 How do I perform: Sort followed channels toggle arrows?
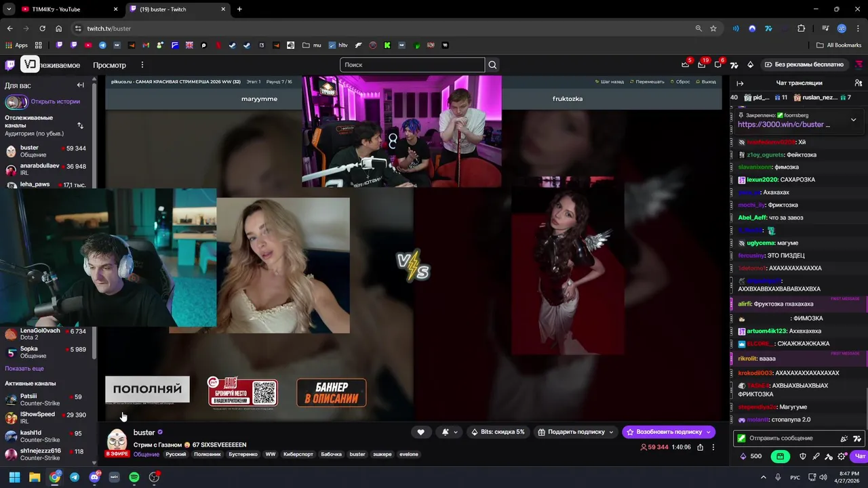80,125
